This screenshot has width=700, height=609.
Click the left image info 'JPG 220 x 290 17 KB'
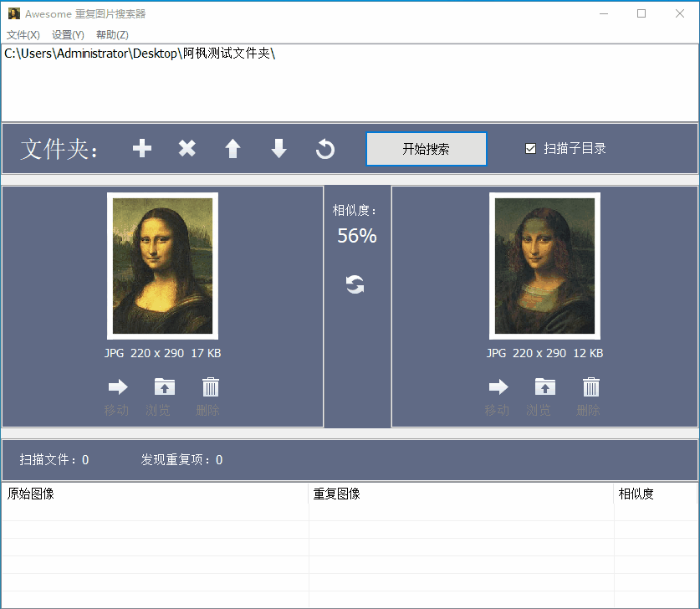[162, 353]
